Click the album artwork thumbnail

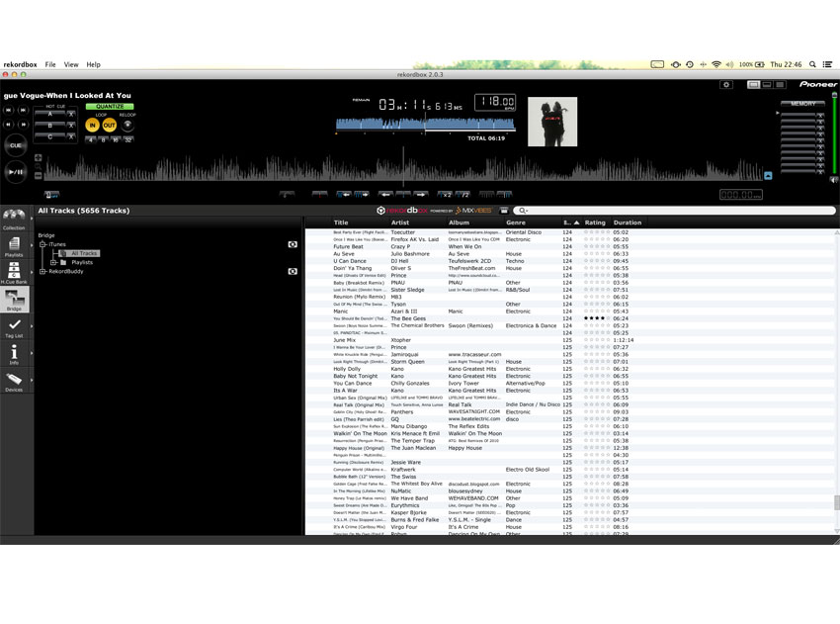click(552, 122)
